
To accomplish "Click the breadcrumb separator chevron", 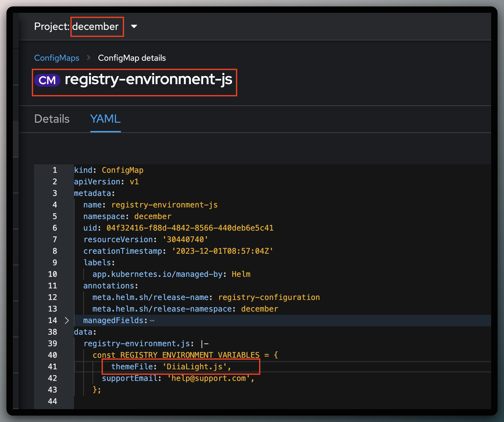I will [x=89, y=58].
